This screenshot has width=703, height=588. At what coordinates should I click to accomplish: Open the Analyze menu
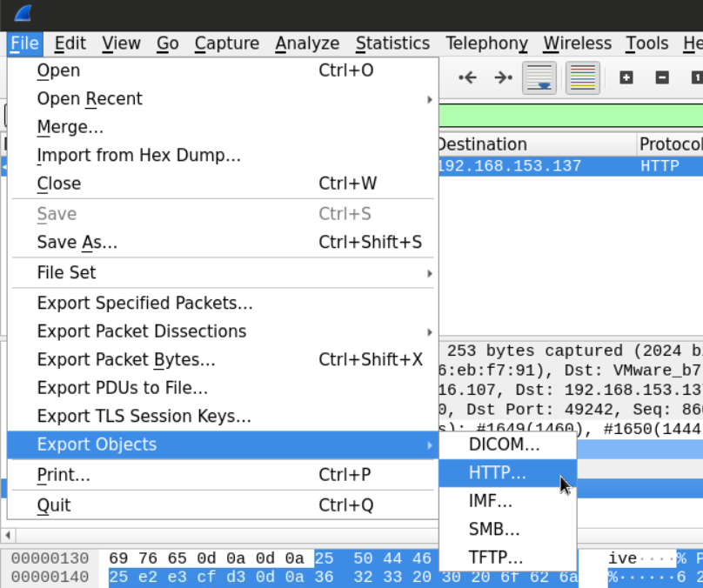307,43
